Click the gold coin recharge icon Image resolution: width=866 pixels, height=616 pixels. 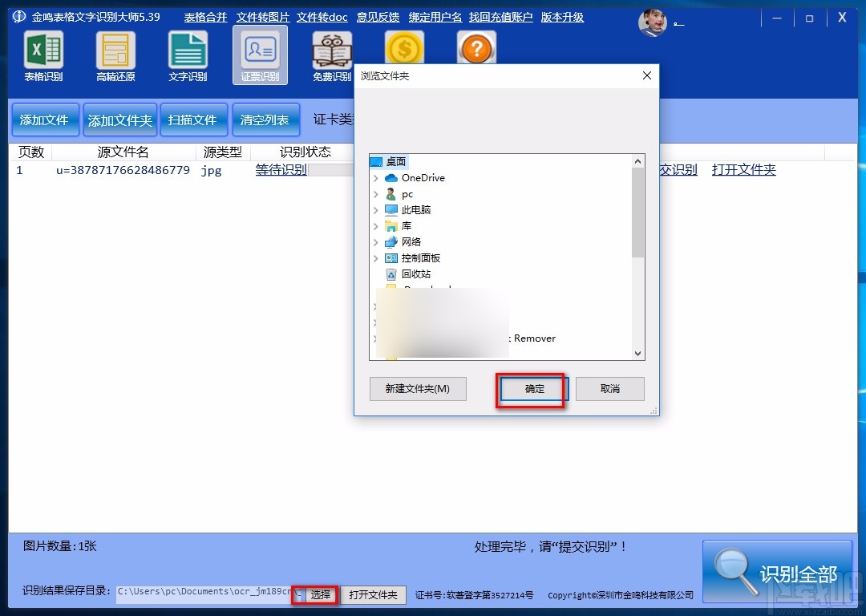pos(405,47)
